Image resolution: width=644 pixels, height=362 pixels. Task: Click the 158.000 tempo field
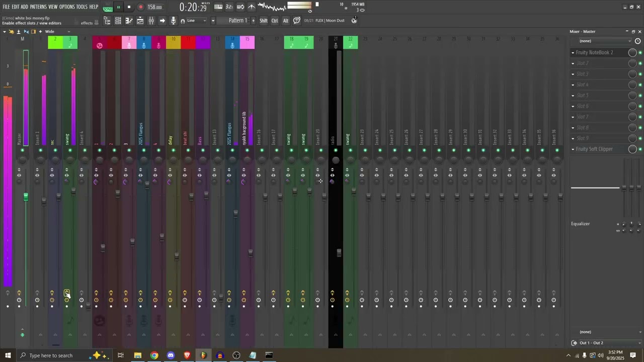(x=155, y=8)
